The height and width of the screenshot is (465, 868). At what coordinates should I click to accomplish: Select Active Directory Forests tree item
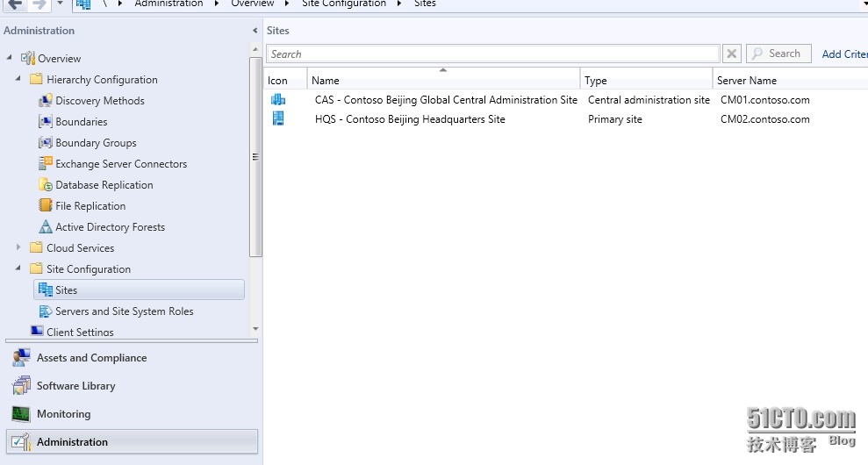coord(110,226)
